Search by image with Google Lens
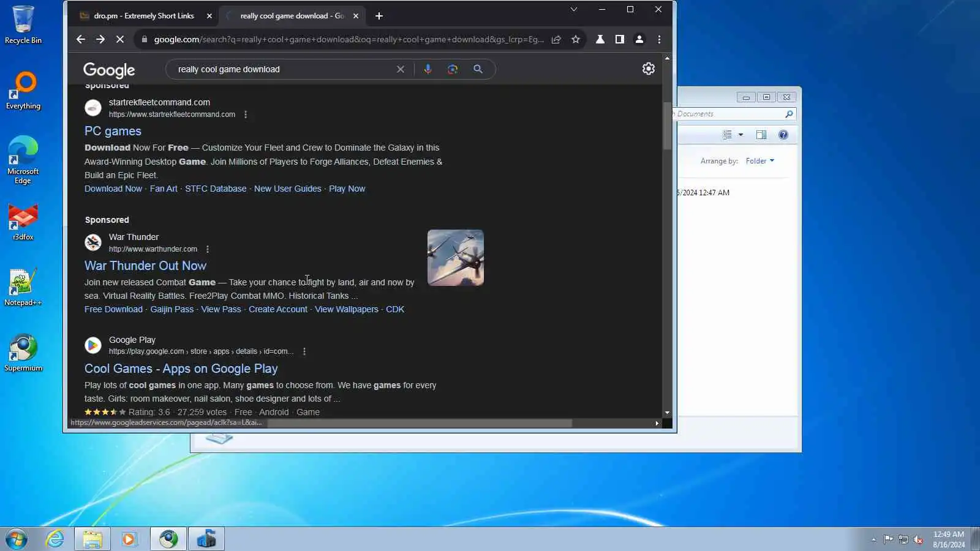 453,69
